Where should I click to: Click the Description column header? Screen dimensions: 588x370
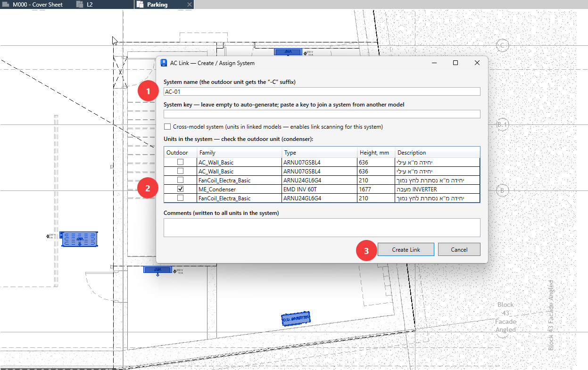coord(438,152)
